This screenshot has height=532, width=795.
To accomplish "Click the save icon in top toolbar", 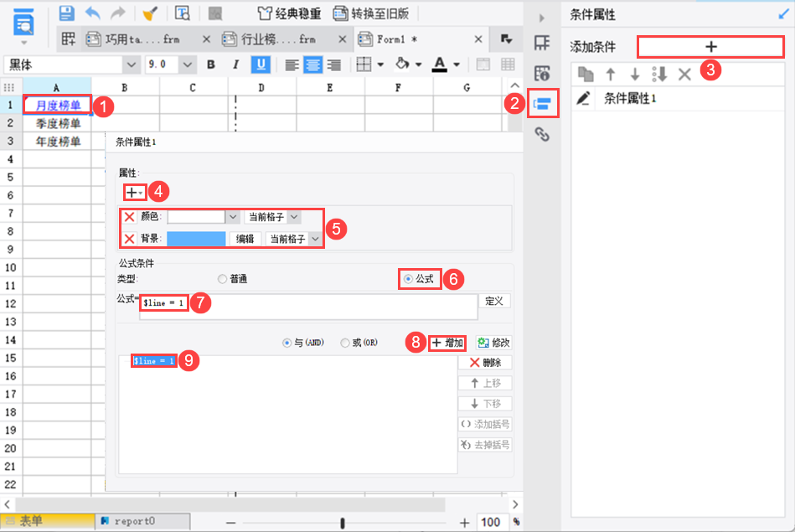I will point(66,13).
